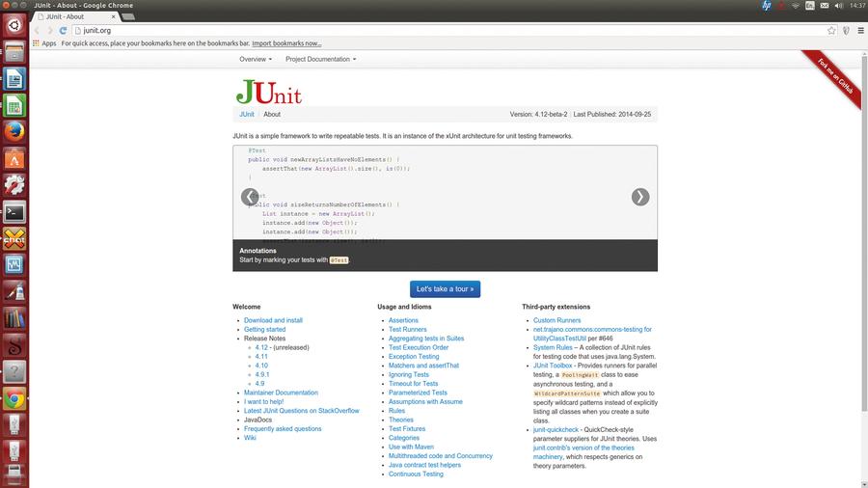868x488 pixels.
Task: Click the JUnit breadcrumb link
Action: pyautogui.click(x=246, y=114)
